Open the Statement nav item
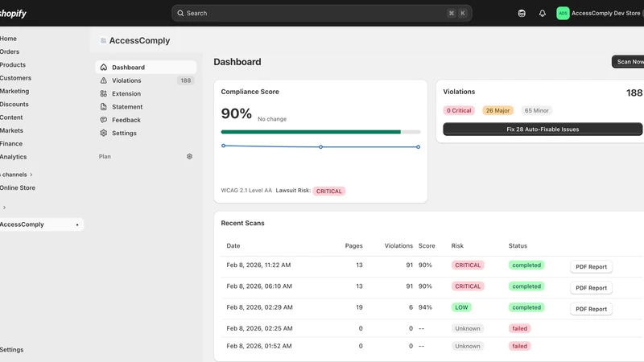Screen dimensions: 644x362 146,107
